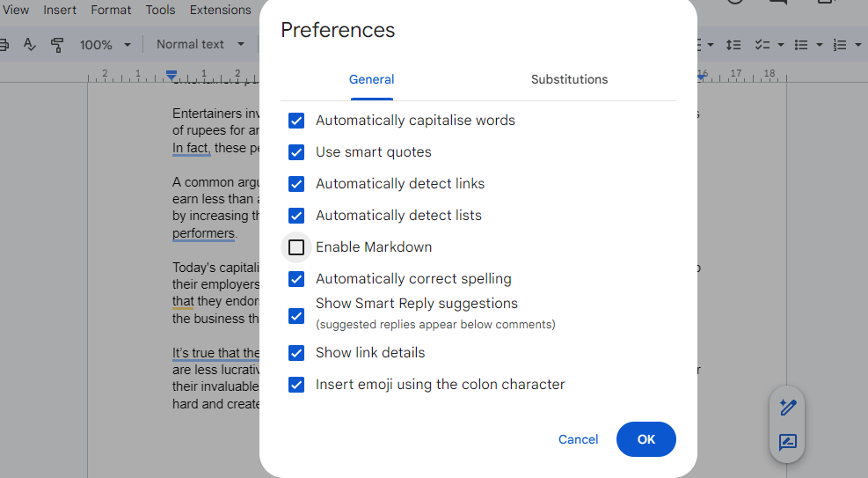868x478 pixels.
Task: Click the bulleted list icon
Action: [x=801, y=44]
